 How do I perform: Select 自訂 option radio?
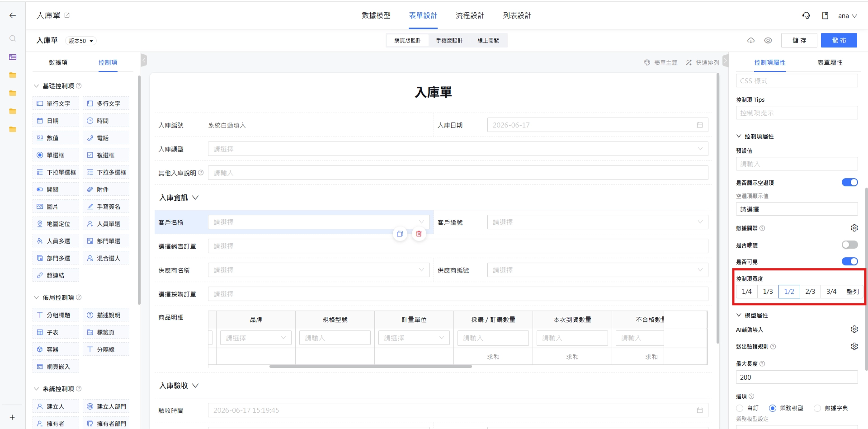(740, 408)
